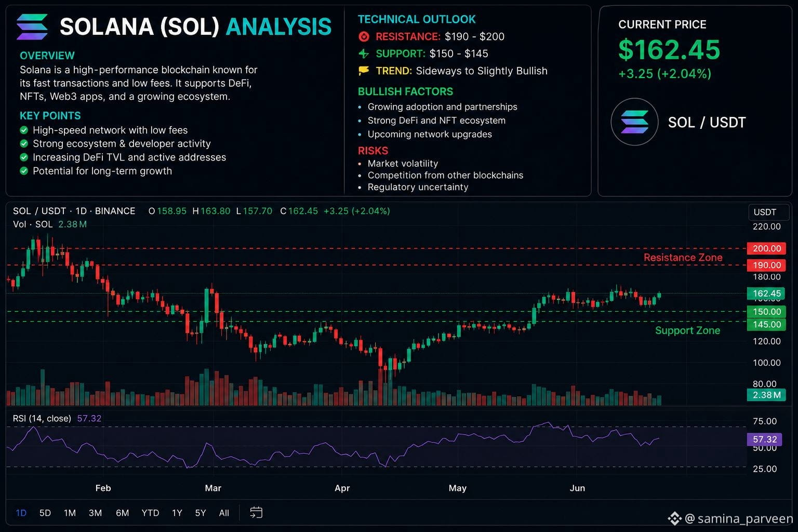Click the large $162.45 current price
Viewport: 798px width, 532px height.
point(669,50)
